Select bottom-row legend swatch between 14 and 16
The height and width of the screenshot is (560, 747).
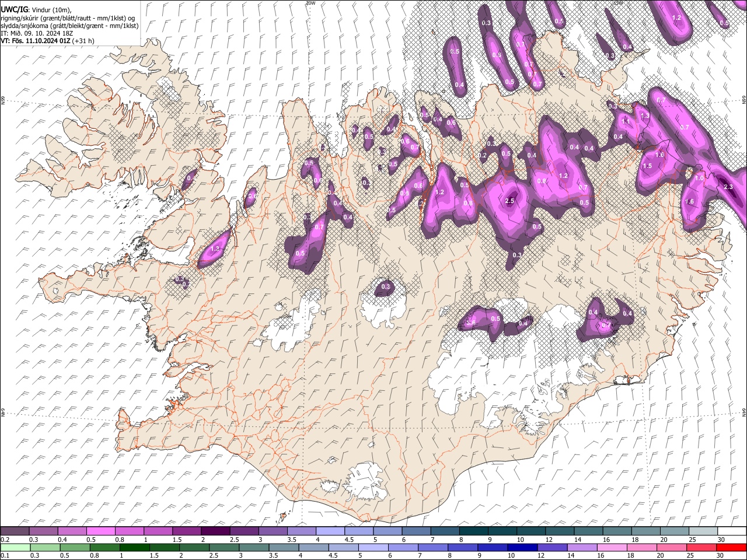[x=588, y=547]
